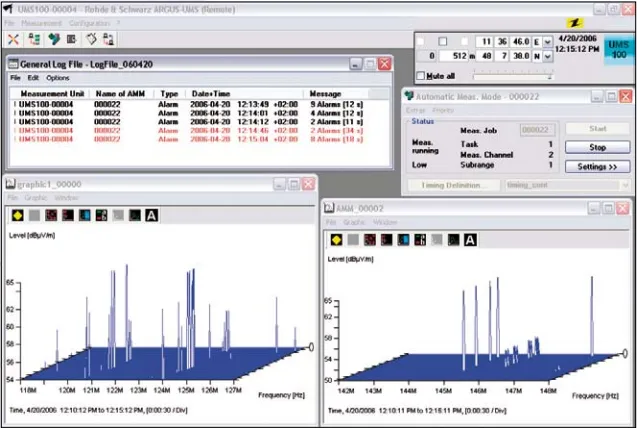Click the longitude degrees field showing 11

pos(484,42)
